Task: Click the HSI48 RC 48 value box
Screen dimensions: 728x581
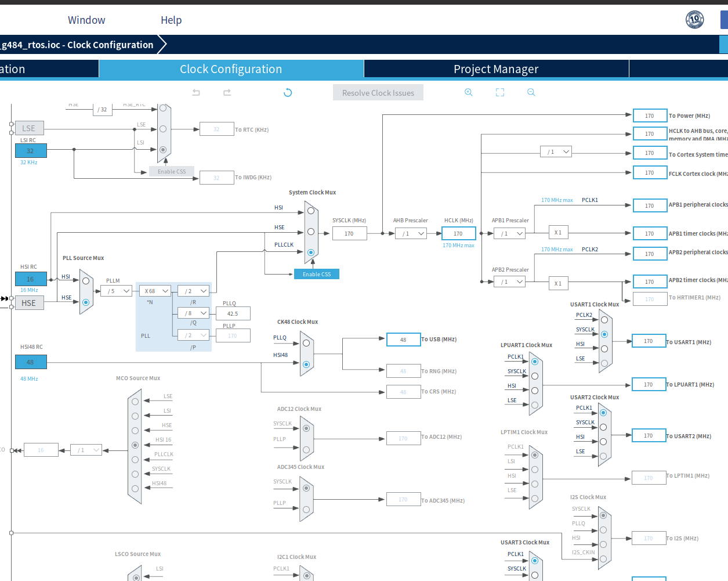Action: pyautogui.click(x=31, y=362)
